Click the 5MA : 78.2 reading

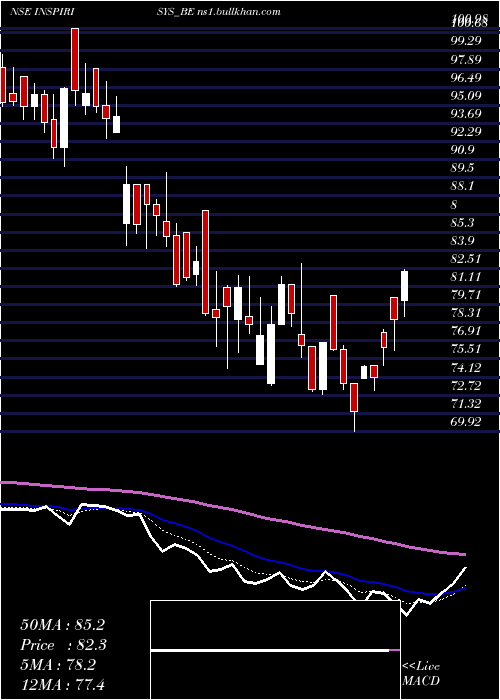pyautogui.click(x=58, y=666)
